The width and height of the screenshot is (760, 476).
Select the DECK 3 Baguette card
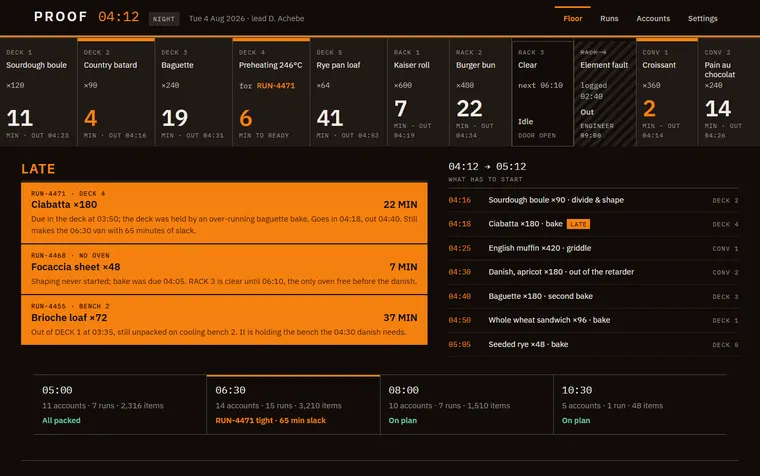(x=193, y=92)
